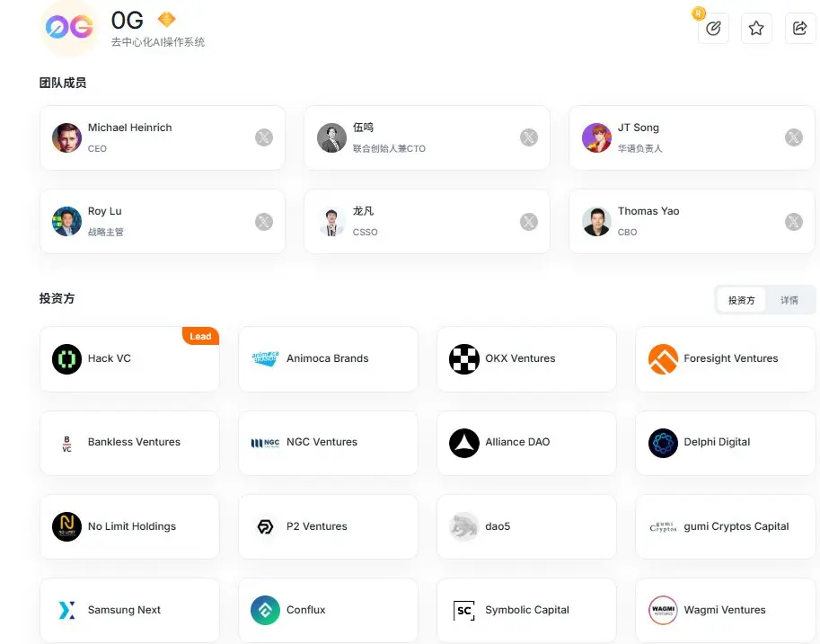Open the dao5 investor name

(498, 526)
